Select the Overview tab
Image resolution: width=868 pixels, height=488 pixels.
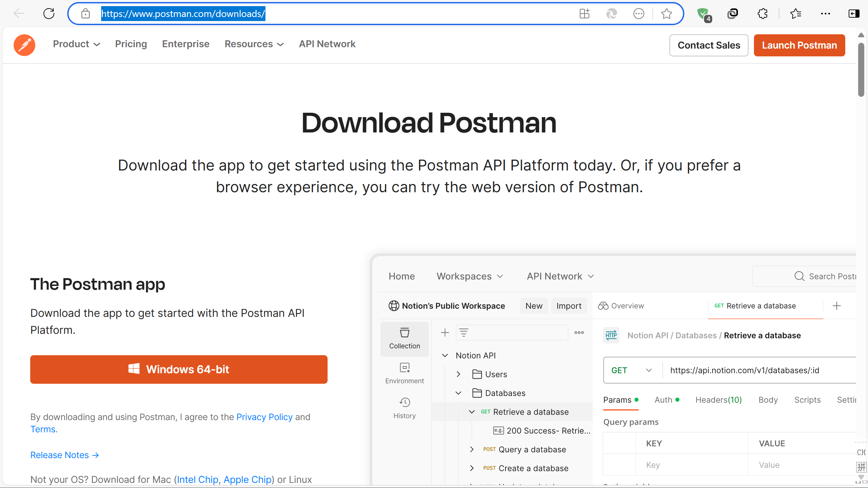[x=621, y=306]
